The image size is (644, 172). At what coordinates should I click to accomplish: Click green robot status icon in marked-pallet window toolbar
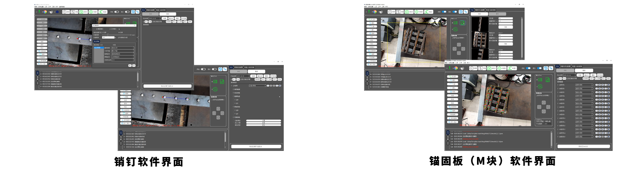[450, 68]
